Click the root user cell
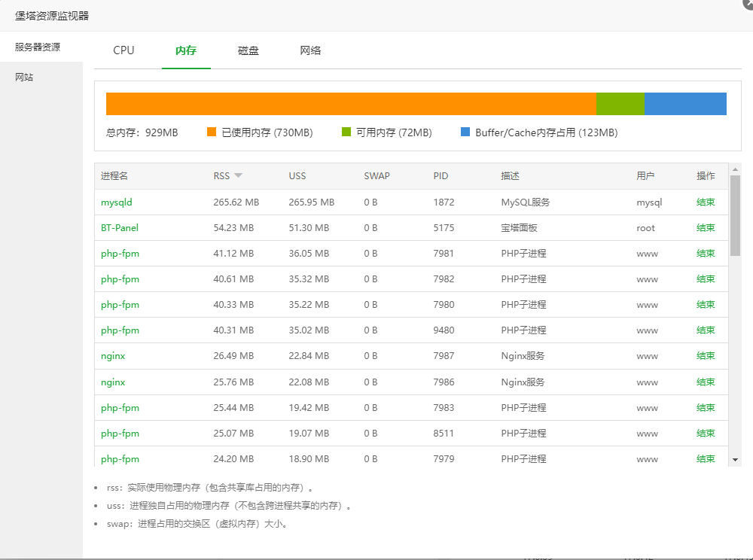Viewport: 753px width, 560px height. [645, 228]
